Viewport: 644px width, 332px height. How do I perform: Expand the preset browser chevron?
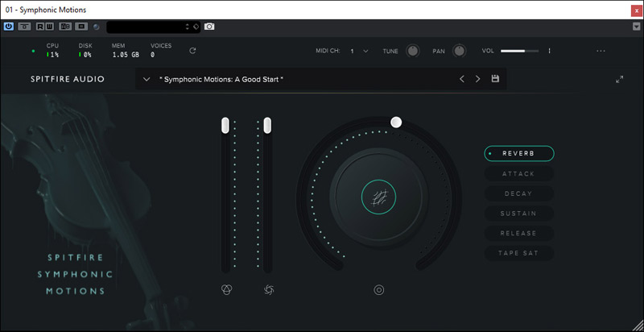coord(146,79)
